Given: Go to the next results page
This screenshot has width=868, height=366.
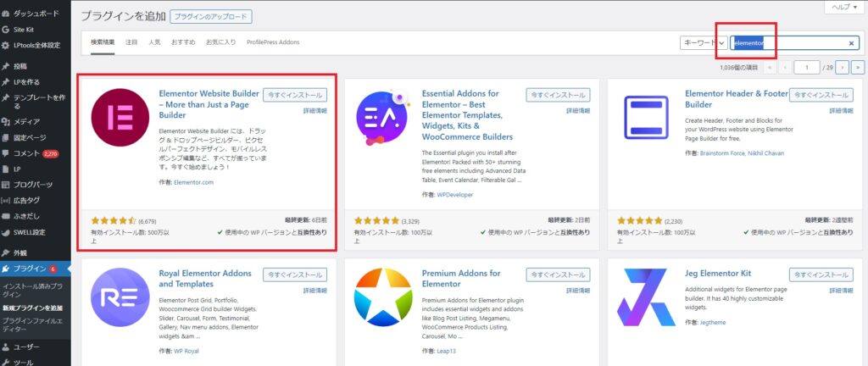Looking at the screenshot, I should coord(843,68).
